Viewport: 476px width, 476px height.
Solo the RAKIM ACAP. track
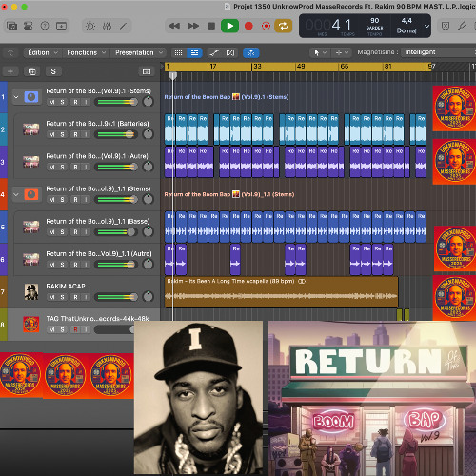pyautogui.click(x=62, y=297)
